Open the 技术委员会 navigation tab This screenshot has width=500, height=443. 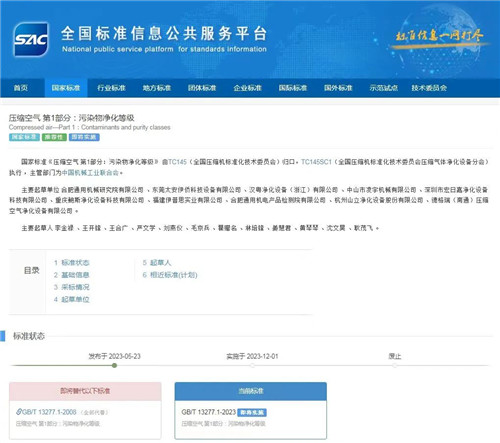click(x=429, y=88)
